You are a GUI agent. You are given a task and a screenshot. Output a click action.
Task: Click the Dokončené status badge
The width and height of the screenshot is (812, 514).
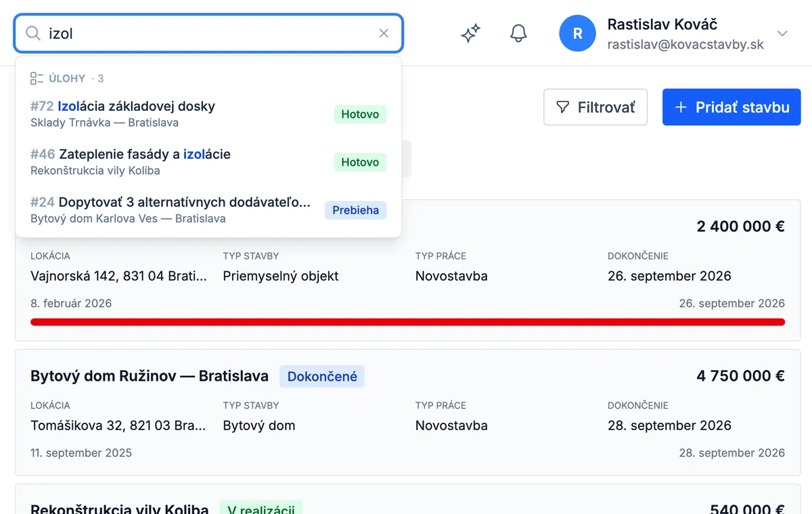[x=322, y=376]
